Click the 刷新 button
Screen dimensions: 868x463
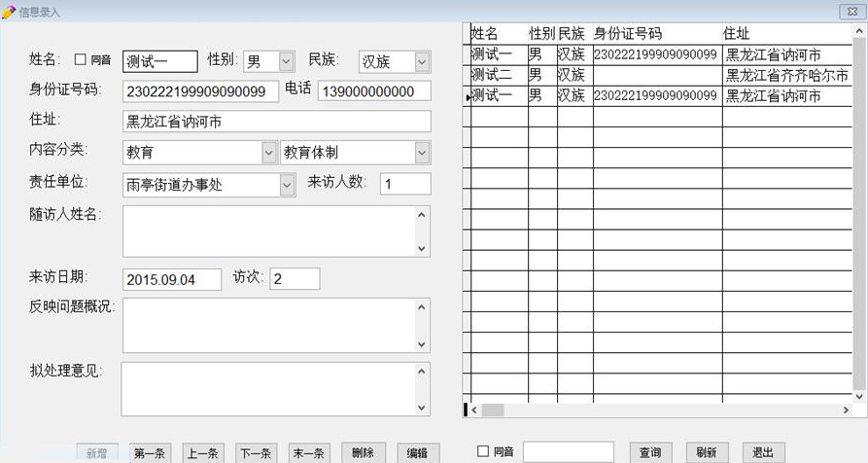707,452
